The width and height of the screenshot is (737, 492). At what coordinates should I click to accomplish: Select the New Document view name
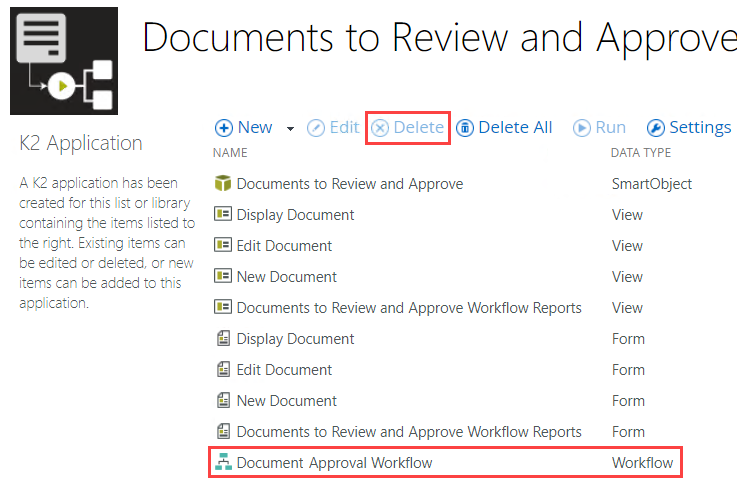[x=287, y=277]
